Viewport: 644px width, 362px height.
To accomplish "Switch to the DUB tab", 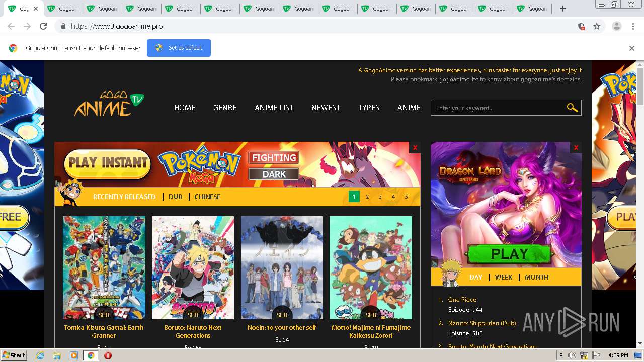I will [x=176, y=197].
